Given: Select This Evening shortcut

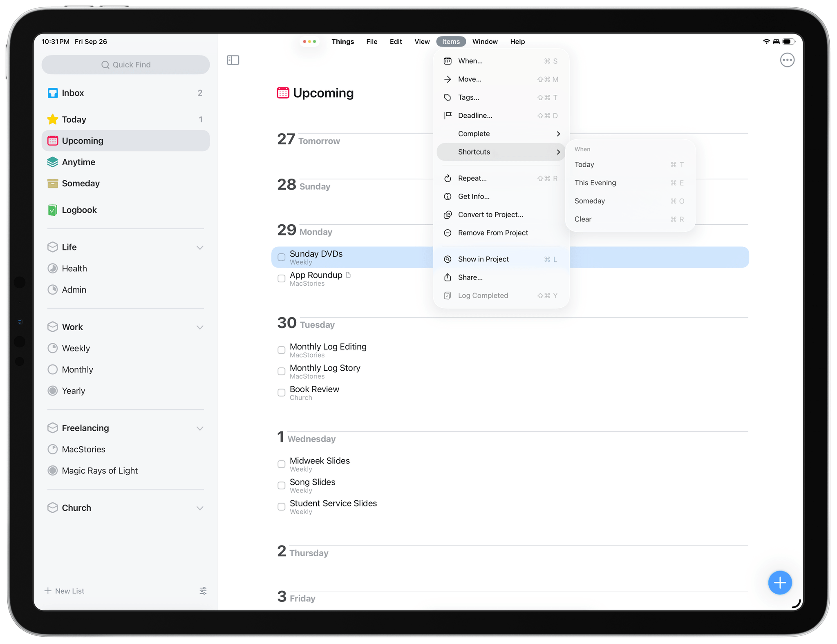Looking at the screenshot, I should (x=595, y=183).
